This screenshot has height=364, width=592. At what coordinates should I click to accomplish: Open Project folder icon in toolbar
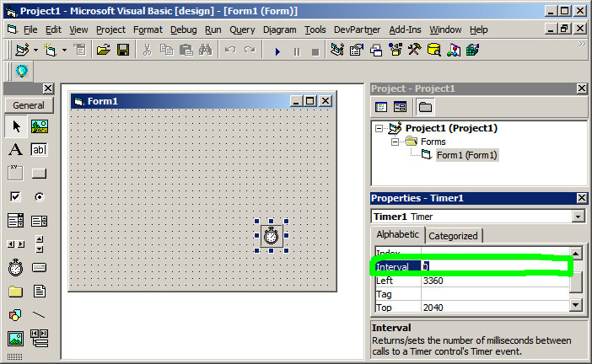[x=103, y=51]
